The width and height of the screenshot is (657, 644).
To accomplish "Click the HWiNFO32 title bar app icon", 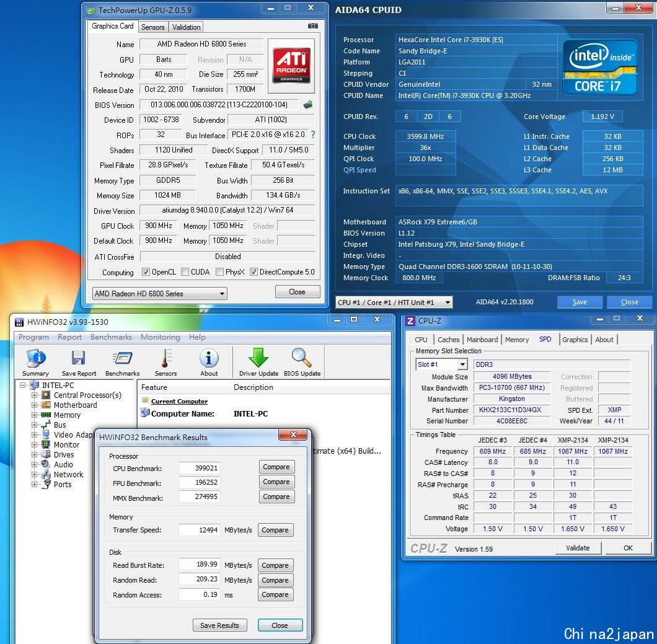I will coord(19,322).
